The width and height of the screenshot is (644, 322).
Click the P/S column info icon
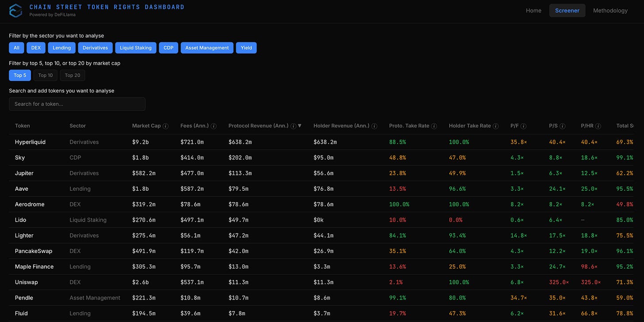click(x=563, y=126)
